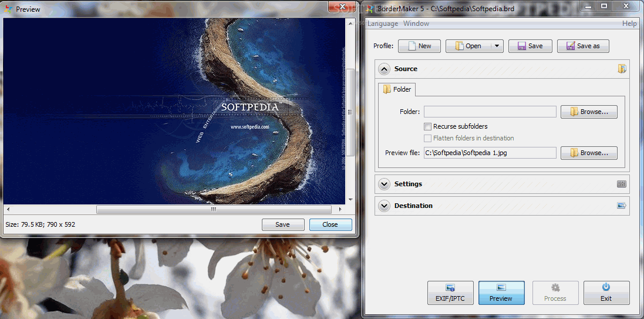Toggle Flatten folders in destination checkbox

pyautogui.click(x=428, y=138)
